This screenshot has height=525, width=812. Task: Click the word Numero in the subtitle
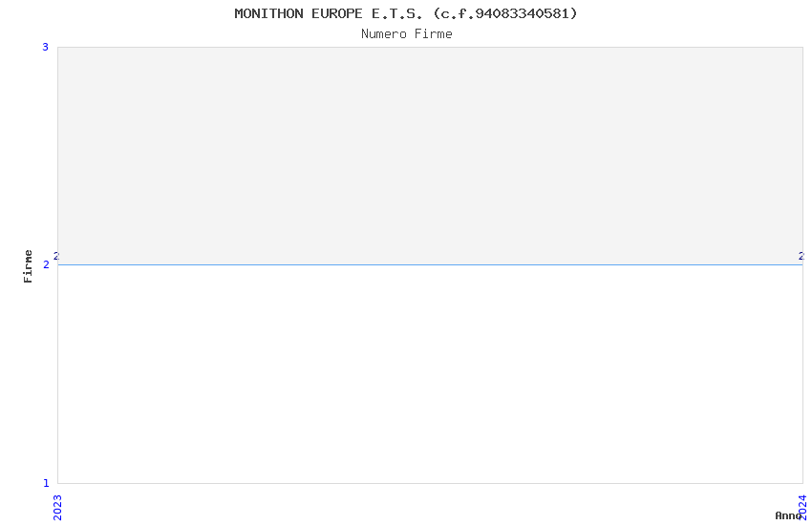384,33
